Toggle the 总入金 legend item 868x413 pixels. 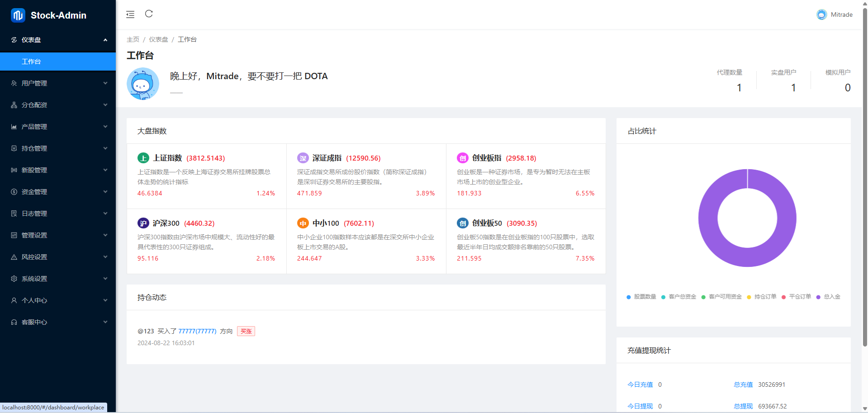(828, 297)
